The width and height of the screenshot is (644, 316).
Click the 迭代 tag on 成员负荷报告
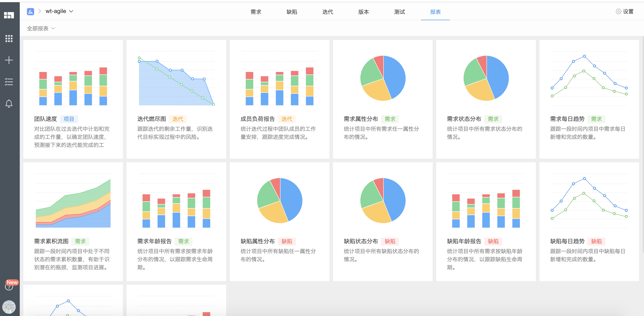pos(287,119)
